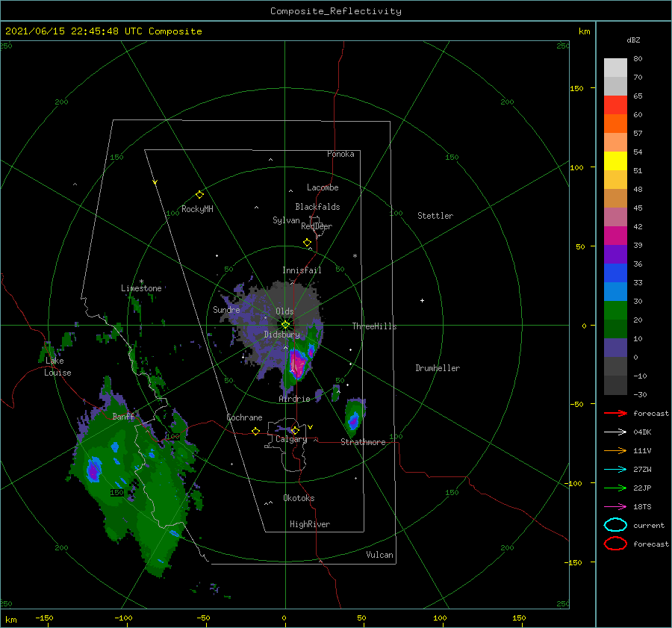Select the bright green 30 dBZ swatch
672x628 pixels.
(x=615, y=311)
